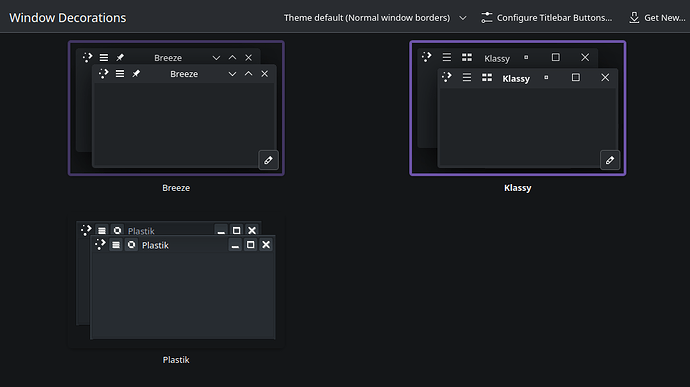Image resolution: width=690 pixels, height=387 pixels.
Task: Select the Klassy decoration thumbnail
Action: tap(518, 108)
